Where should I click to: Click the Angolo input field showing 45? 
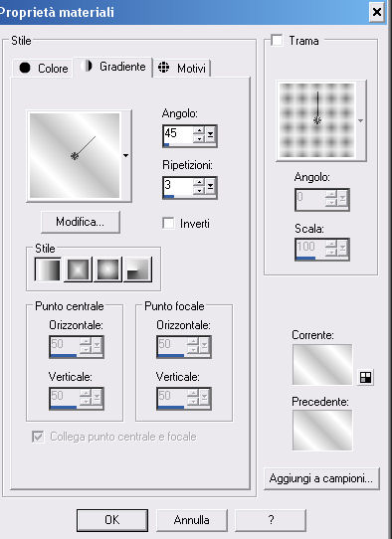pos(178,134)
